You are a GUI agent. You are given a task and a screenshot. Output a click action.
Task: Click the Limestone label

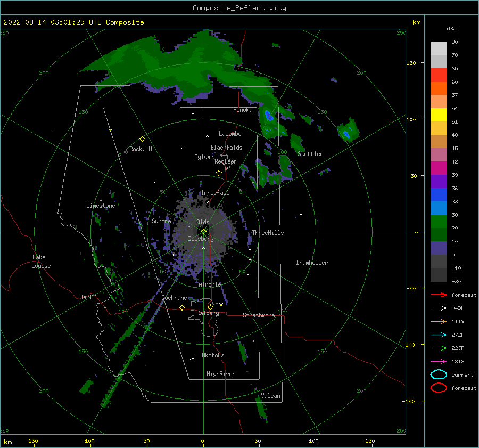pyautogui.click(x=101, y=206)
